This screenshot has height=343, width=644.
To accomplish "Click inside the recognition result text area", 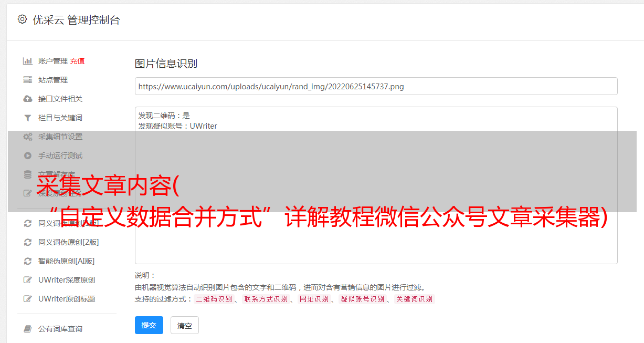I will (x=376, y=185).
